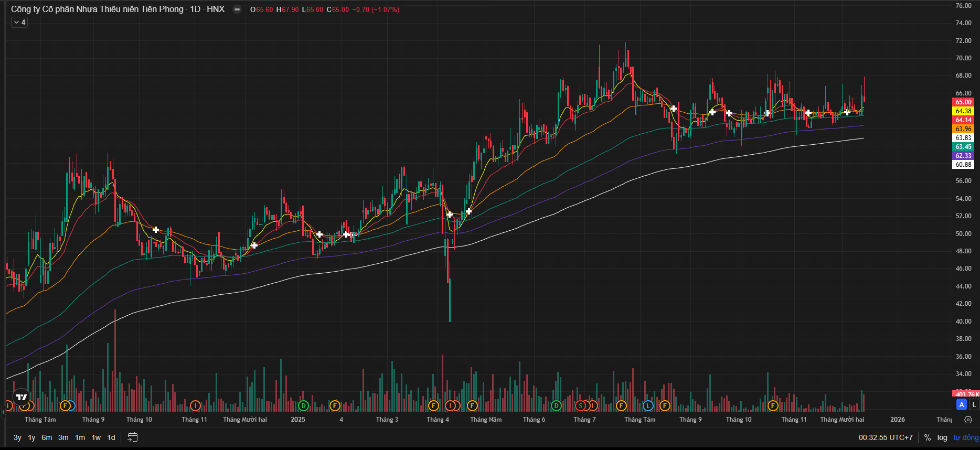Click the symbol title Nhựa Thiếu niên Tiền Phong
The image size is (980, 450).
point(98,9)
